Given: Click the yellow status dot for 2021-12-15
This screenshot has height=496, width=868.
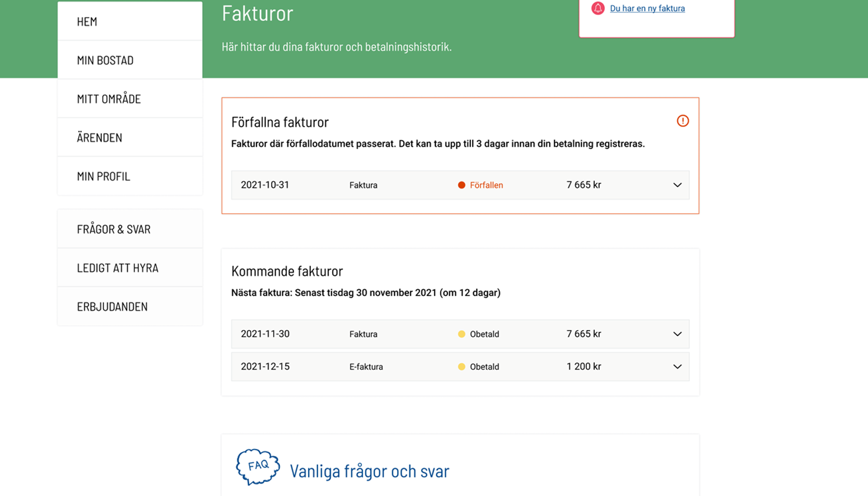Looking at the screenshot, I should (461, 367).
